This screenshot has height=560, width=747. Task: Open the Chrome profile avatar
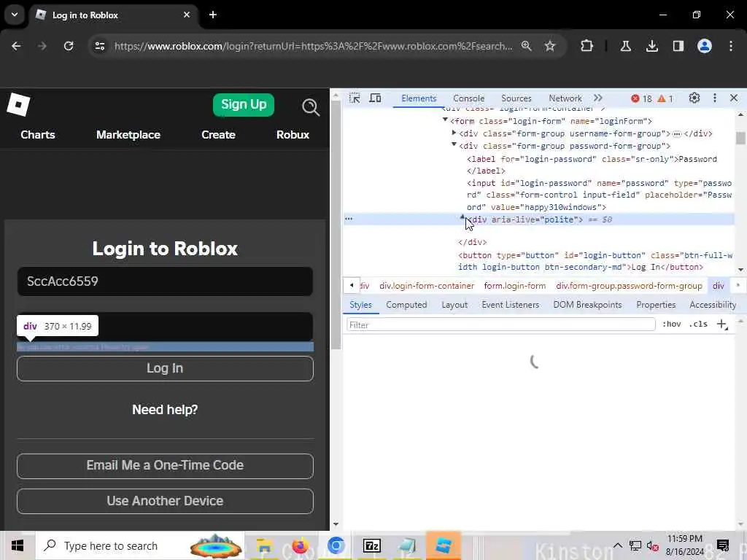pyautogui.click(x=705, y=46)
